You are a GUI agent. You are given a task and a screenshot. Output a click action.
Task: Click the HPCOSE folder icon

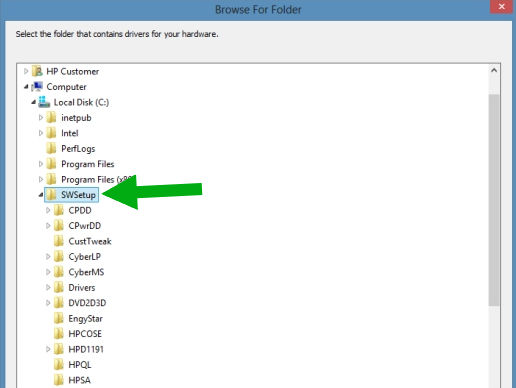pyautogui.click(x=59, y=334)
